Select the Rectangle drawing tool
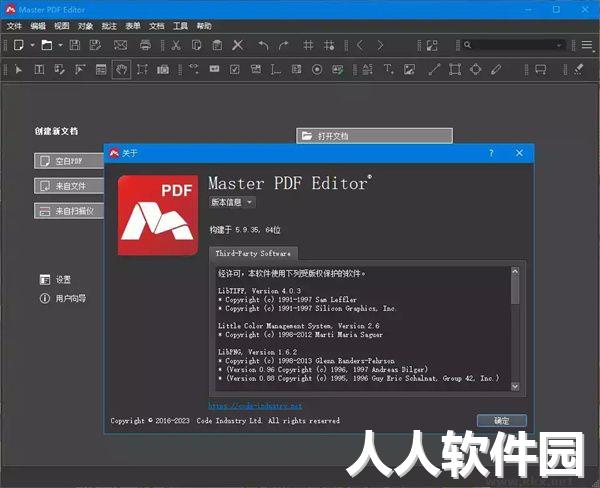Viewport: 600px width, 488px height. pyautogui.click(x=455, y=70)
